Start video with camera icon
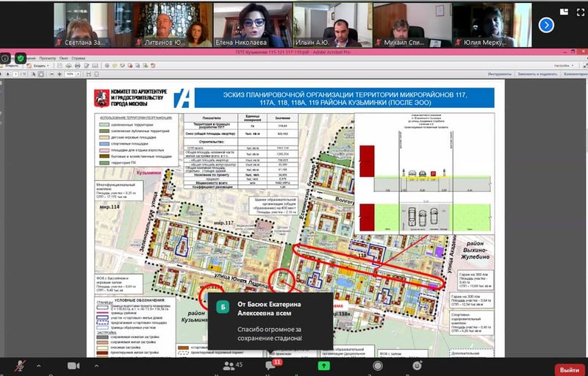Screen dimensions: 588x376 (73, 366)
